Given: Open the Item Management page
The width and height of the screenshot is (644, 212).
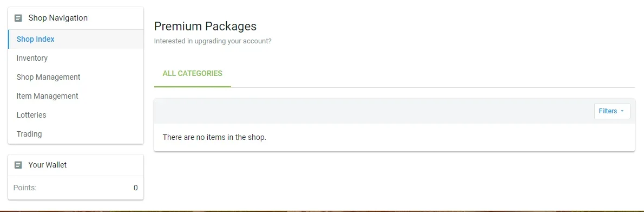Looking at the screenshot, I should pos(76,97).
